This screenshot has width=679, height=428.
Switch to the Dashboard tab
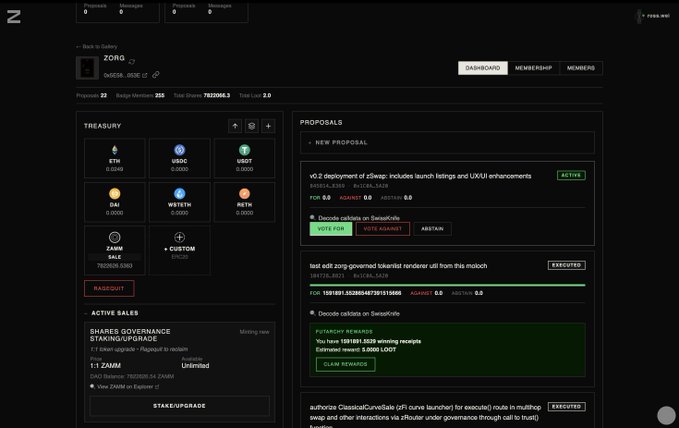pyautogui.click(x=483, y=68)
